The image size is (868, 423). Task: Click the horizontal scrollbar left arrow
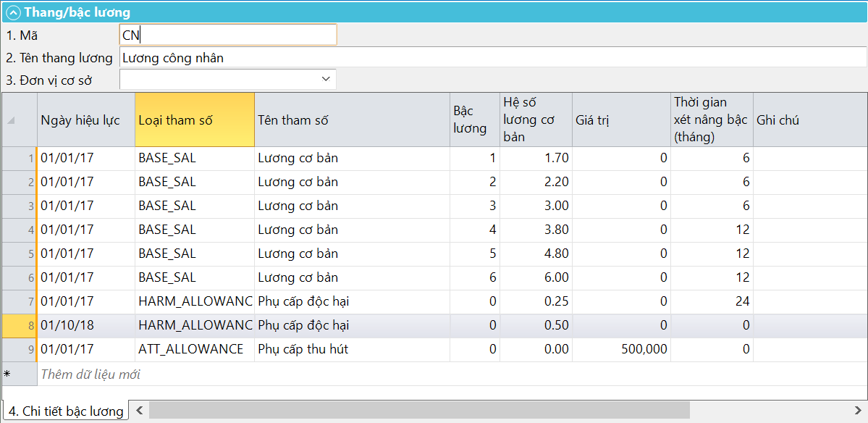tap(139, 411)
